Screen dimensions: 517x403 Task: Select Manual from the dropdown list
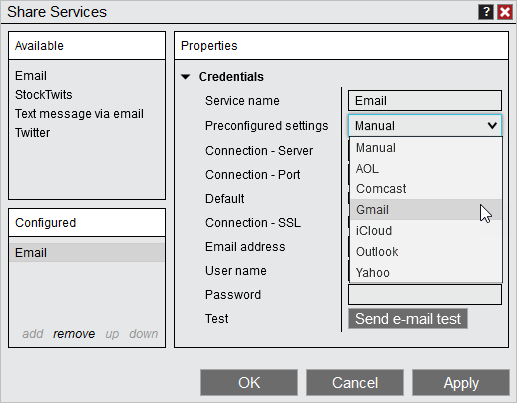(x=425, y=148)
